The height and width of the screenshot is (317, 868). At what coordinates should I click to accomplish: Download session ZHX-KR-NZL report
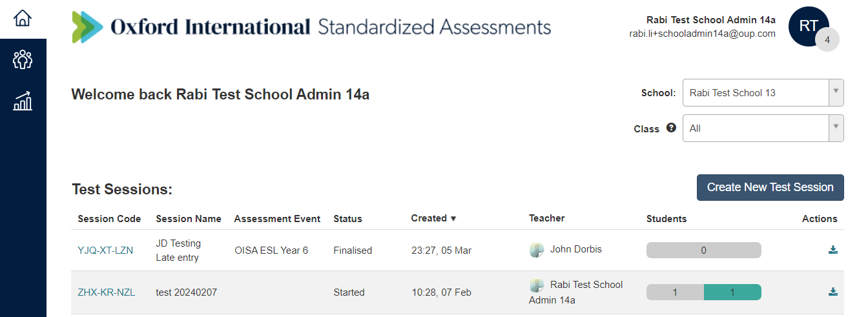[832, 292]
